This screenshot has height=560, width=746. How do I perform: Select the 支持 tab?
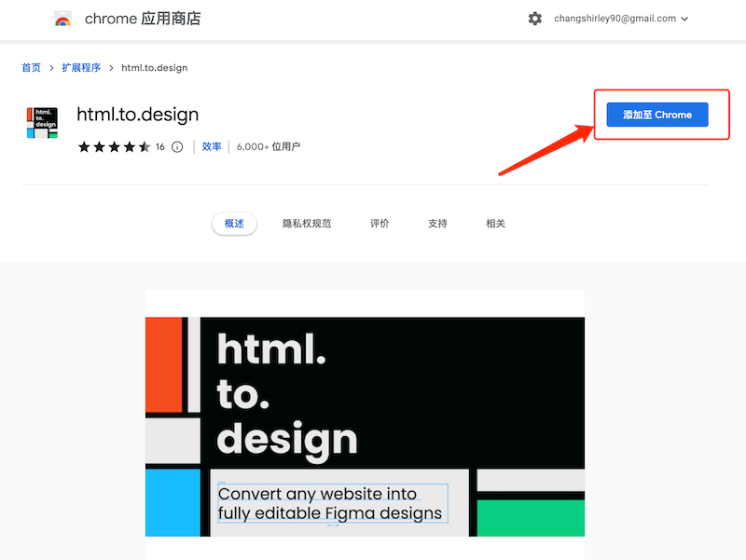pyautogui.click(x=437, y=223)
